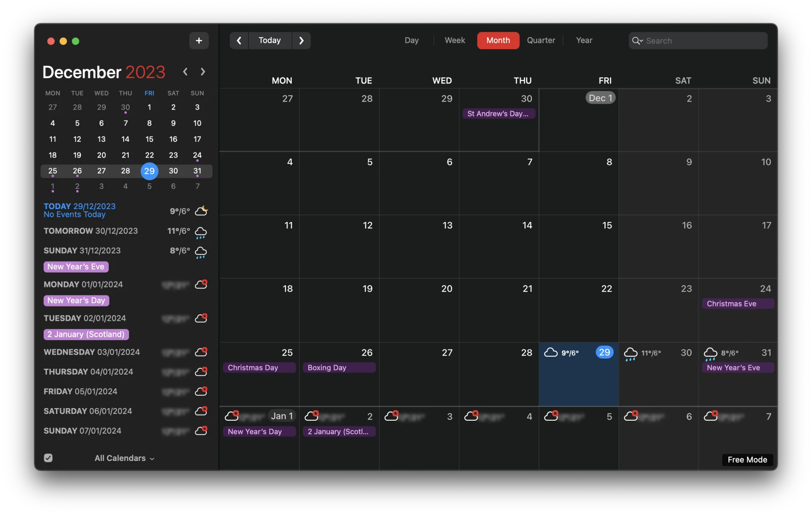Click the cloud icon in Jan 1 cell
Screen dimensions: 812x516
[232, 416]
